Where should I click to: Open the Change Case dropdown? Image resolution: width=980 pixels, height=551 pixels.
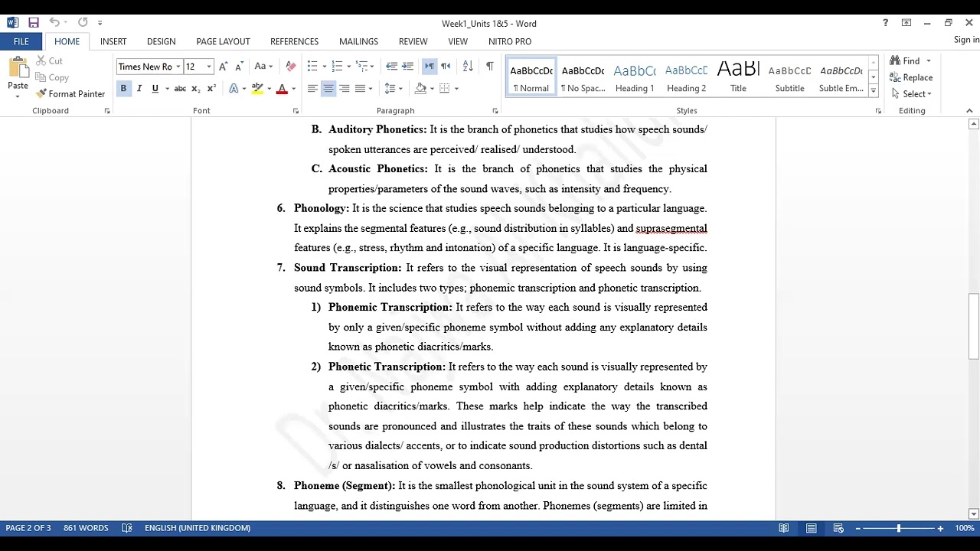(263, 67)
